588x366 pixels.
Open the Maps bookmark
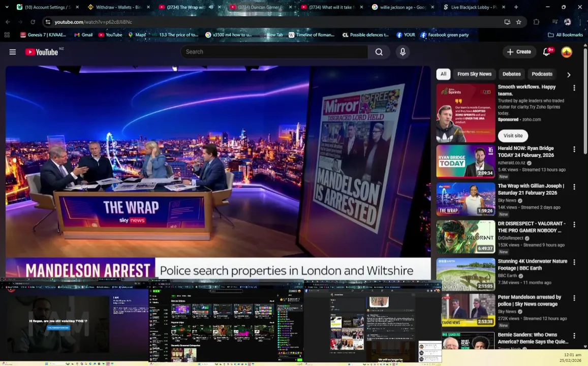click(137, 35)
